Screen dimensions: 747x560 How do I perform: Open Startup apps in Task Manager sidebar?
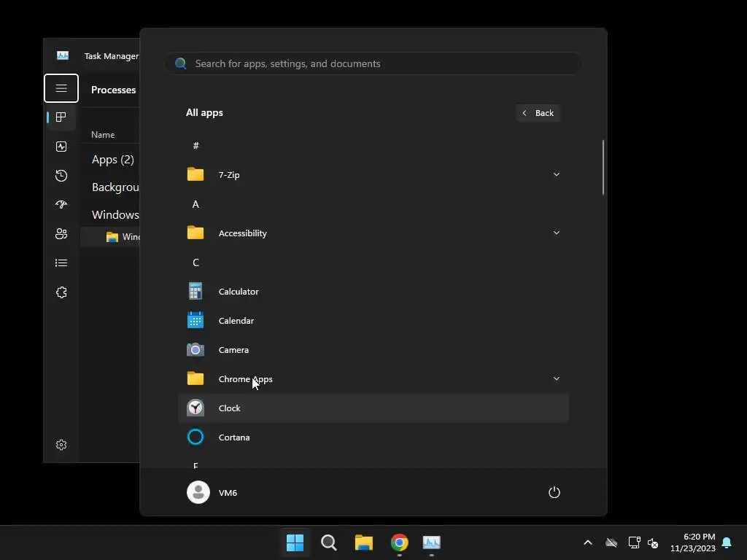pos(61,205)
